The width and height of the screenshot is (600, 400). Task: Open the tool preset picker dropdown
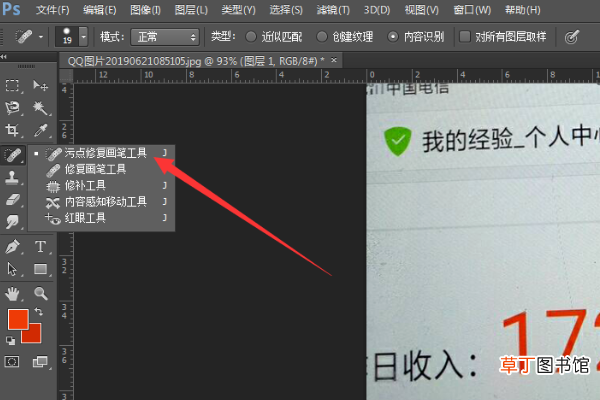pyautogui.click(x=41, y=37)
